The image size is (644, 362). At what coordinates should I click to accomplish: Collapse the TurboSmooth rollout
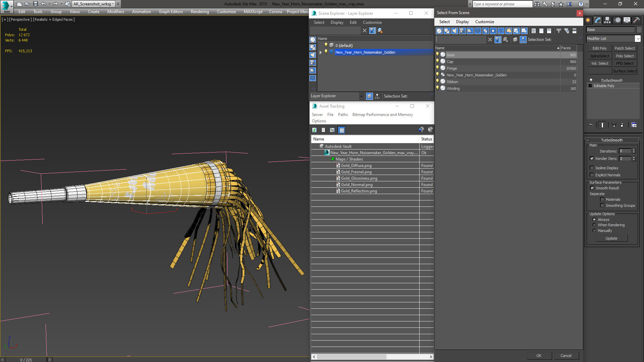pos(588,140)
